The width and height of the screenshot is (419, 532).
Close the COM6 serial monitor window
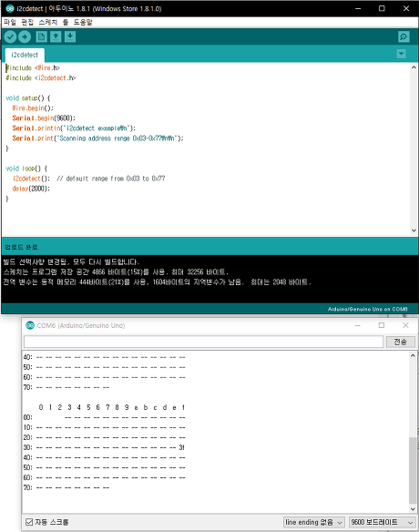tap(405, 325)
